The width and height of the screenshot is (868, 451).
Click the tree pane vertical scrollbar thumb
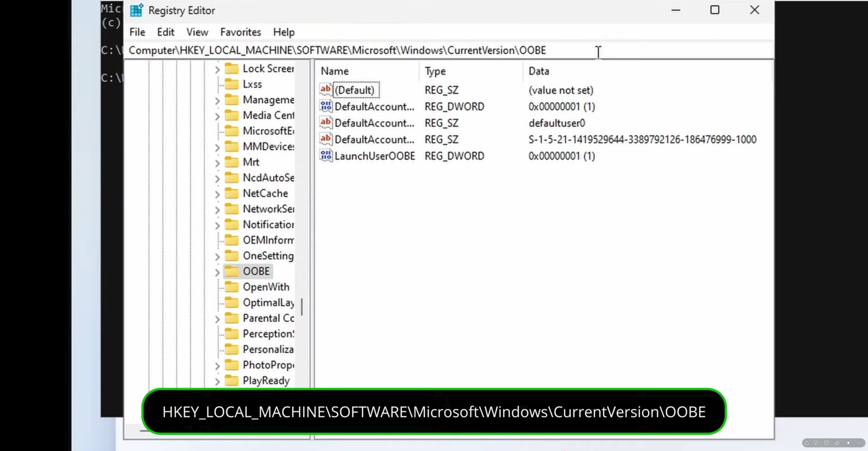302,307
